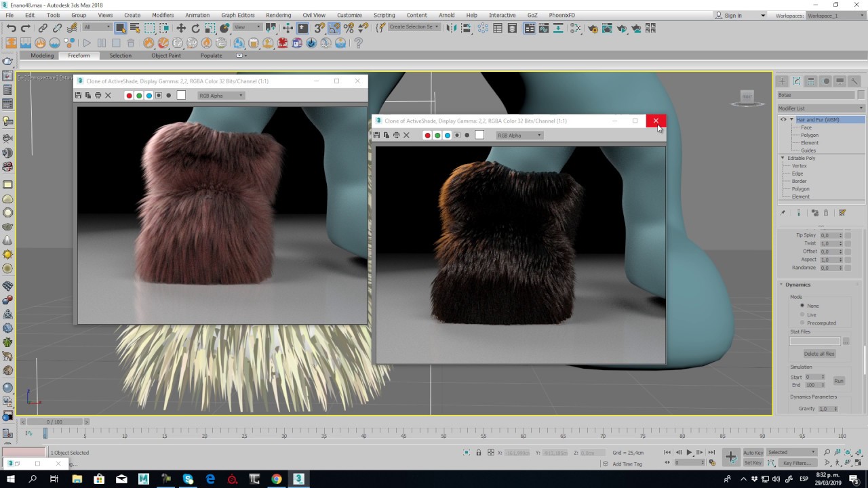Image resolution: width=868 pixels, height=488 pixels.
Task: Click Set Key button
Action: (x=753, y=463)
